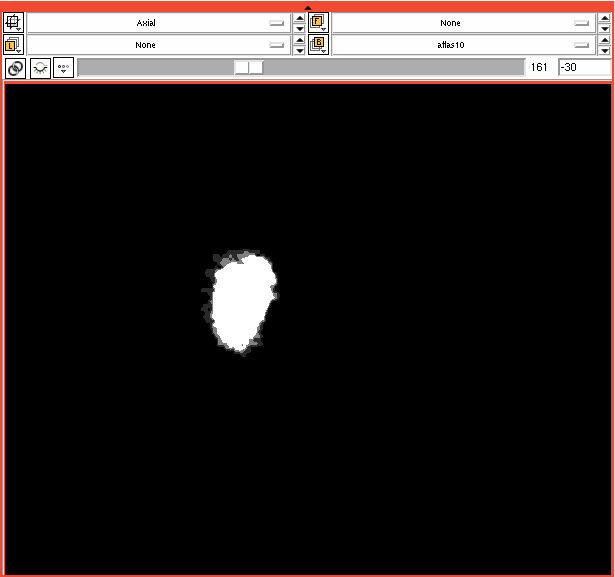Open the background layer B icon menu
The height and width of the screenshot is (577, 615).
point(318,44)
